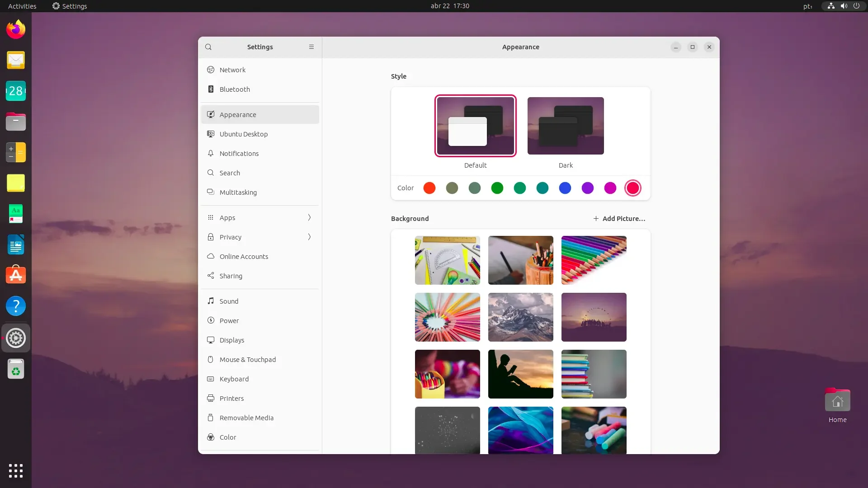Open Show Applications grid
Screen dimensions: 868x488
[16, 471]
